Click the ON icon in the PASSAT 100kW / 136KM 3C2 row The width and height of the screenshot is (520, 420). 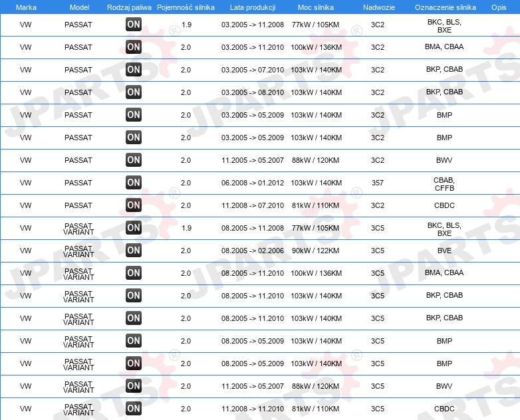point(133,47)
